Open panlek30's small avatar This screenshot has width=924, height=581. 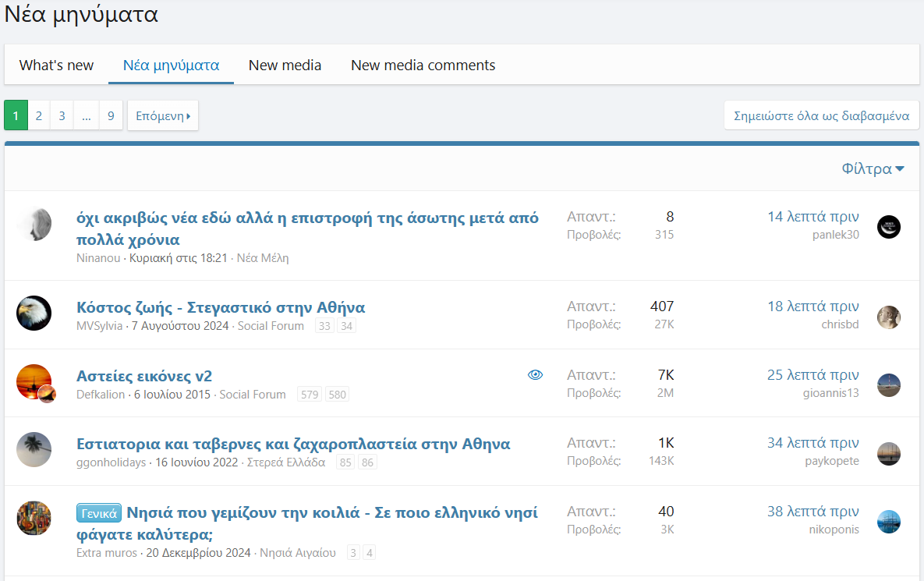point(888,227)
